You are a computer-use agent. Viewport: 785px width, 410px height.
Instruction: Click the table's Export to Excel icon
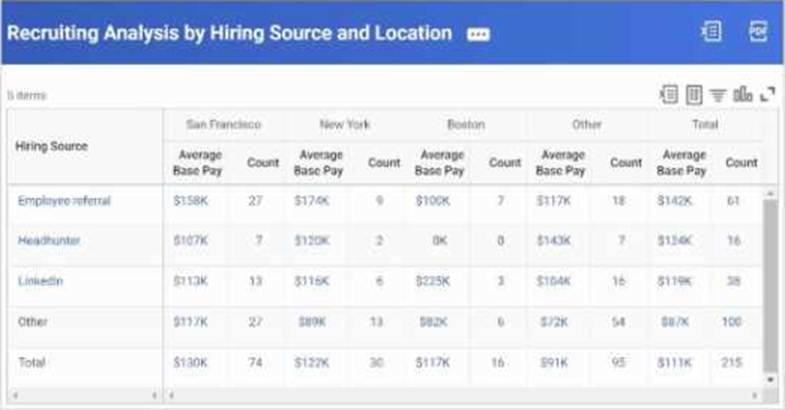[669, 94]
